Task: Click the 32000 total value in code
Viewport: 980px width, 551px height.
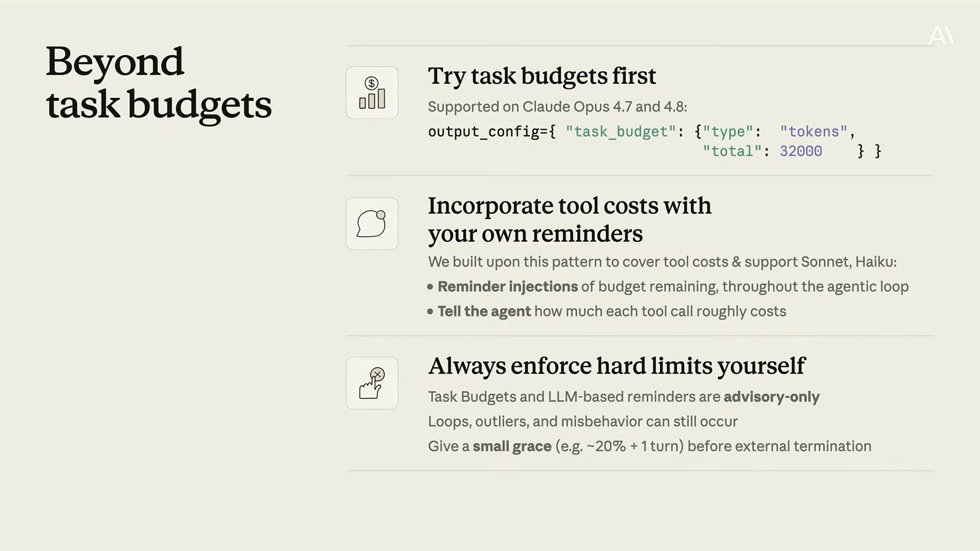Action: [x=801, y=151]
